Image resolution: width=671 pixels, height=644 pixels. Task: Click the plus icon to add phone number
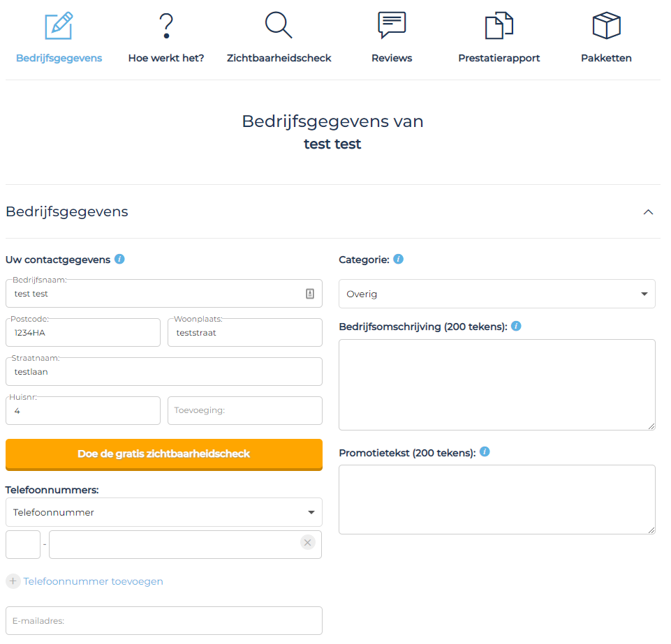[x=13, y=581]
